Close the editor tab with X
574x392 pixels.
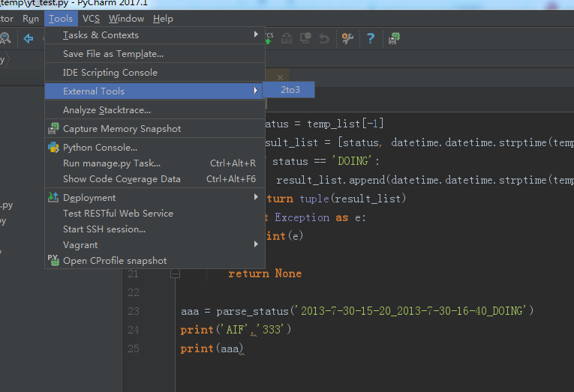[x=280, y=77]
